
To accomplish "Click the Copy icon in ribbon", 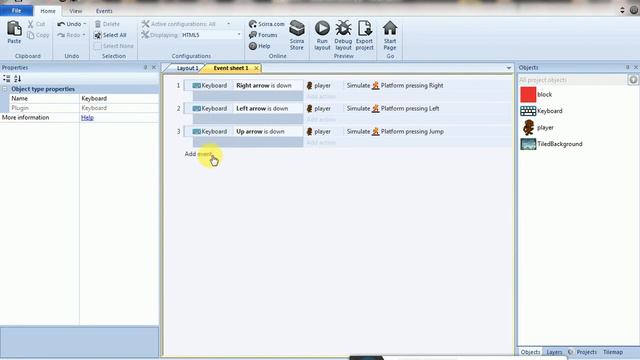I will click(x=31, y=36).
